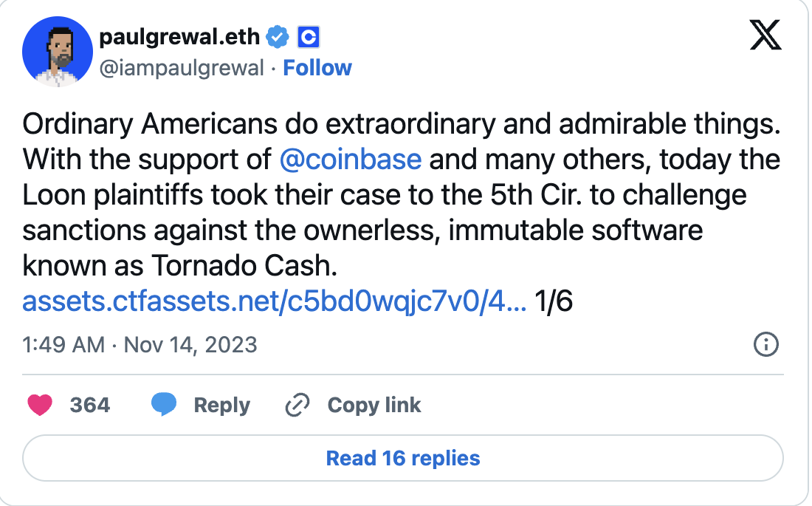Click the 364 likes count
The image size is (812, 506).
89,405
